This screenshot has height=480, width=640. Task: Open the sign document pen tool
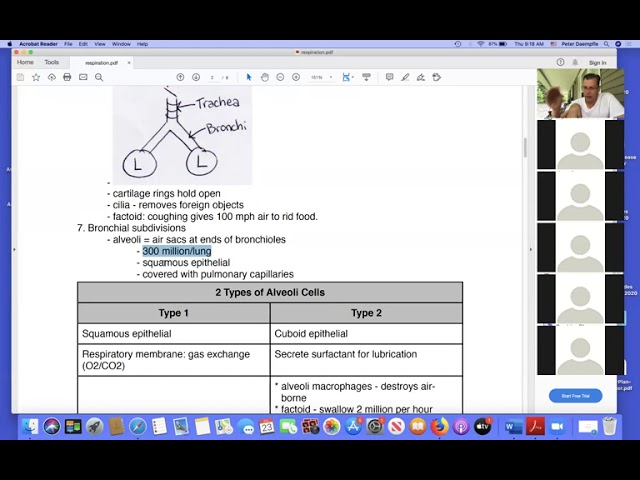pyautogui.click(x=421, y=77)
